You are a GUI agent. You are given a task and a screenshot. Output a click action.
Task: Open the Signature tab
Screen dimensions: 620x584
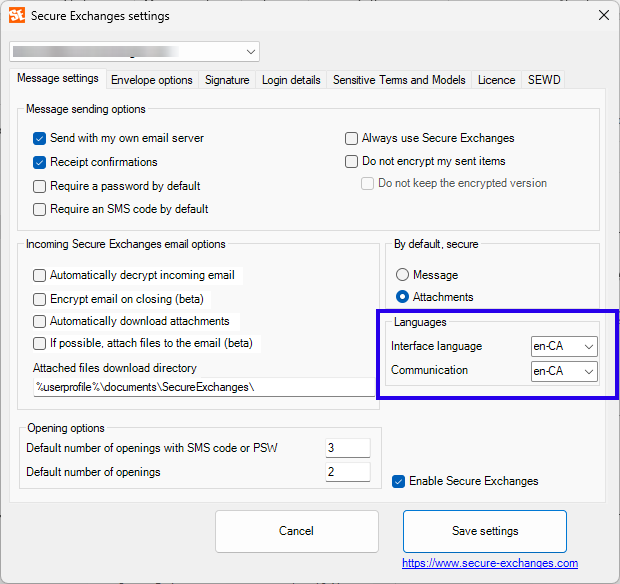(227, 80)
